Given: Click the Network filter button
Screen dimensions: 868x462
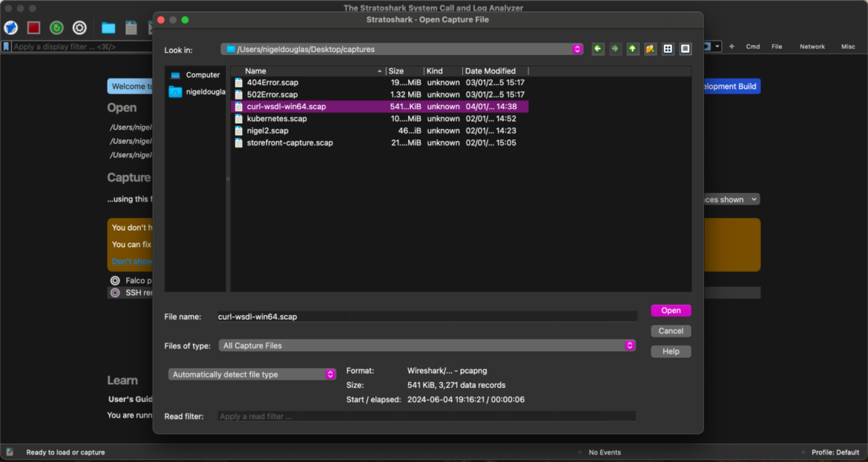Looking at the screenshot, I should pyautogui.click(x=812, y=47).
